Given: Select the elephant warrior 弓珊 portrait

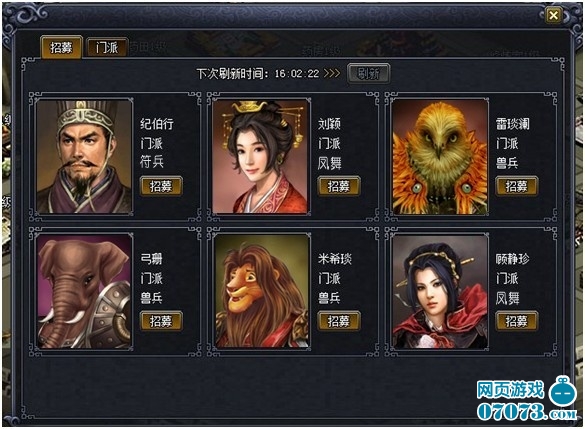Looking at the screenshot, I should tap(84, 292).
